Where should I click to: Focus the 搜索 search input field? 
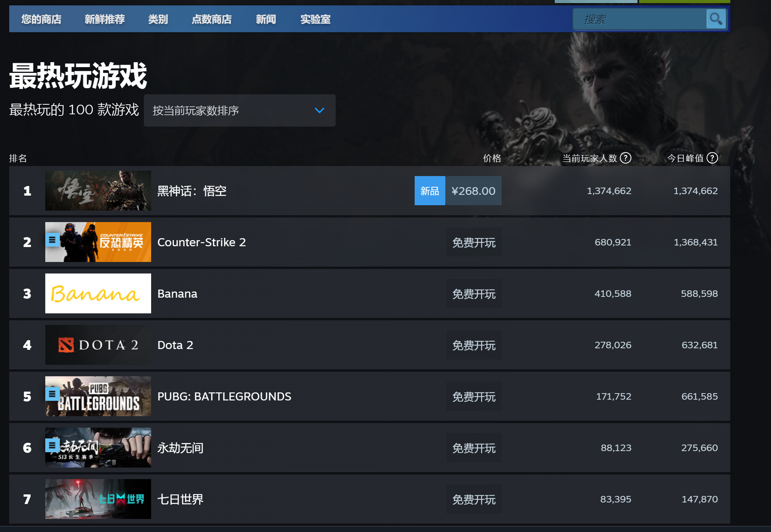tap(639, 19)
